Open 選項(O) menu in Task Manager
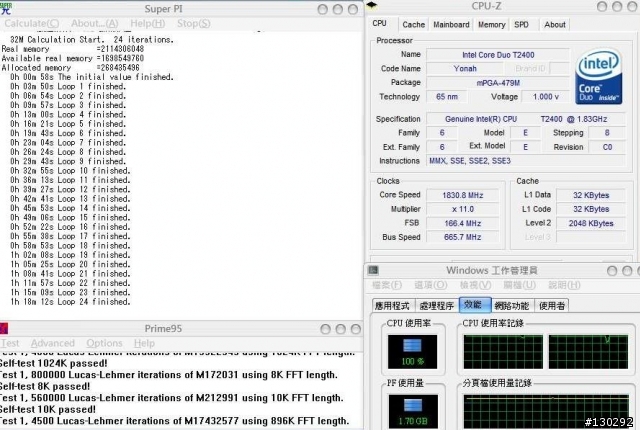The height and width of the screenshot is (430, 640). pyautogui.click(x=431, y=285)
